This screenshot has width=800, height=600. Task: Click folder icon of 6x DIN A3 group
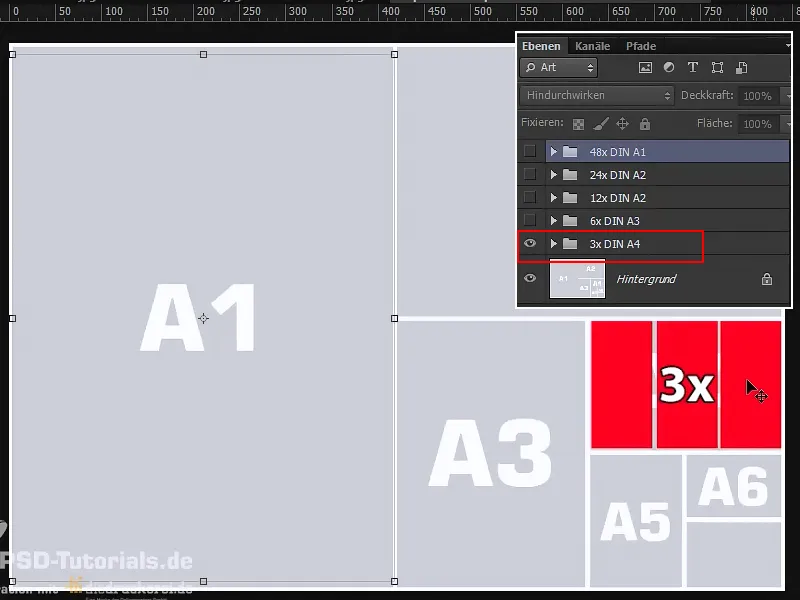tap(570, 220)
